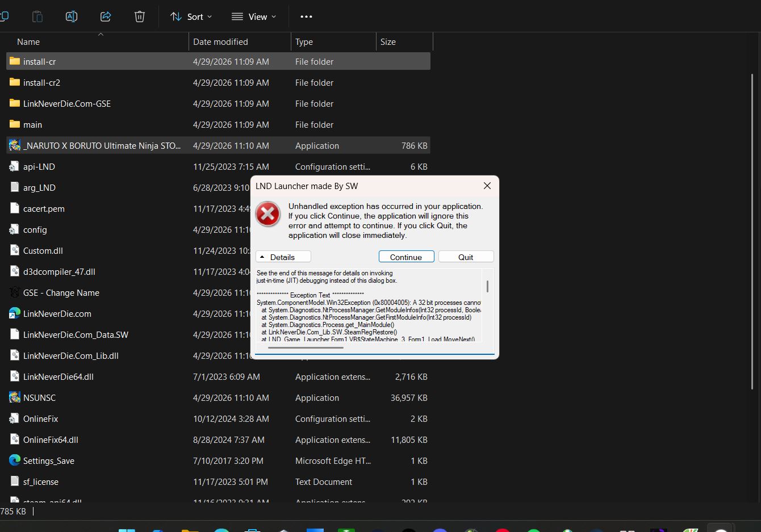Screen dimensions: 761x532
Task: Click Continue in the LND Launcher dialog
Action: tap(406, 257)
